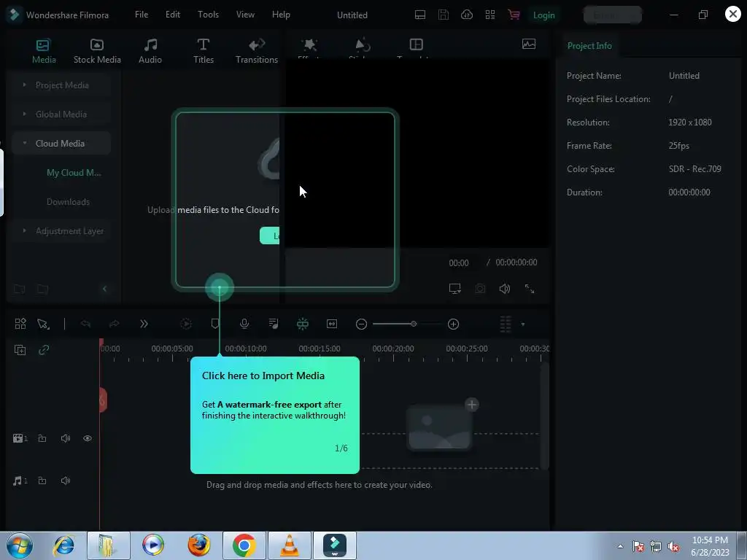Click the Project Info tab

click(x=589, y=46)
